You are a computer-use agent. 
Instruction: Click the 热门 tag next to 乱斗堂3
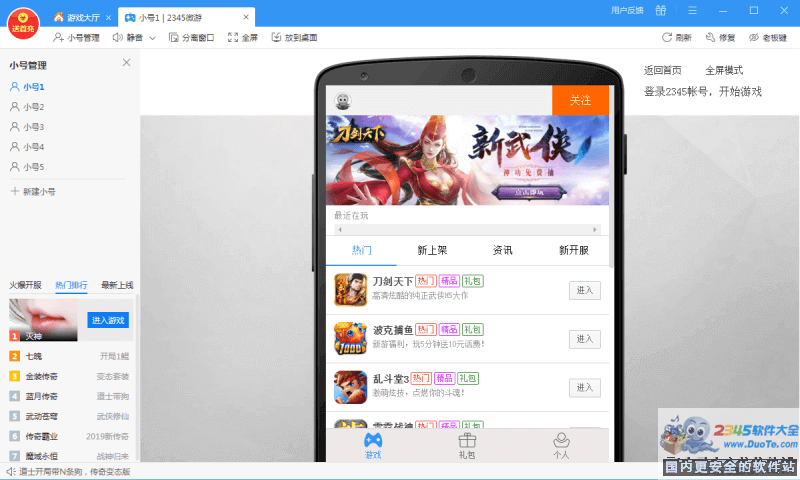(421, 378)
